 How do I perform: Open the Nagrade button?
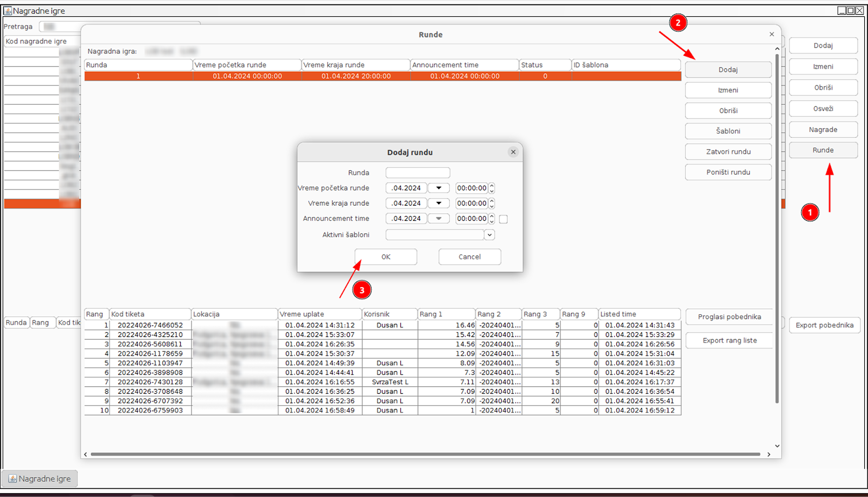click(823, 130)
